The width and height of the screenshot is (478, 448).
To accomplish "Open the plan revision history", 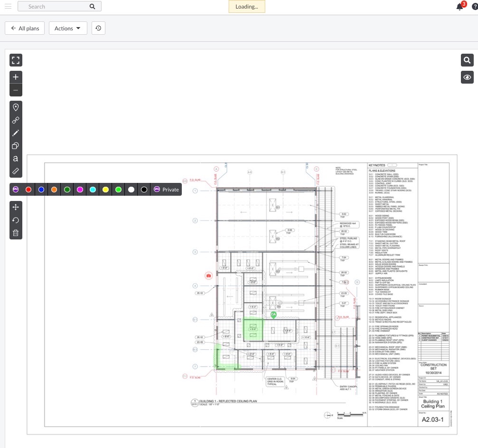I will [x=98, y=28].
